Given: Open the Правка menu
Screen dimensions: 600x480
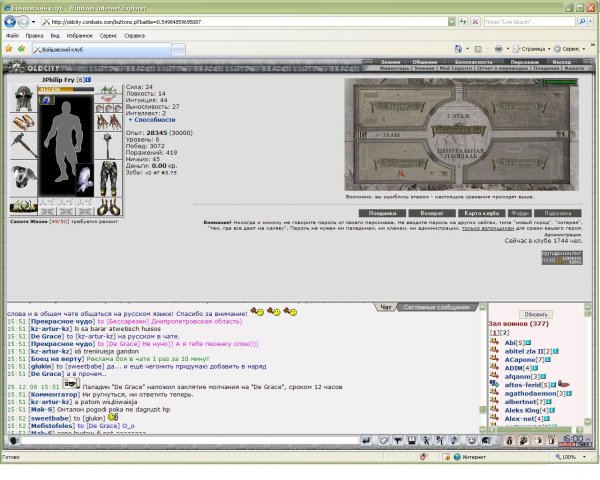Looking at the screenshot, I should click(x=34, y=36).
